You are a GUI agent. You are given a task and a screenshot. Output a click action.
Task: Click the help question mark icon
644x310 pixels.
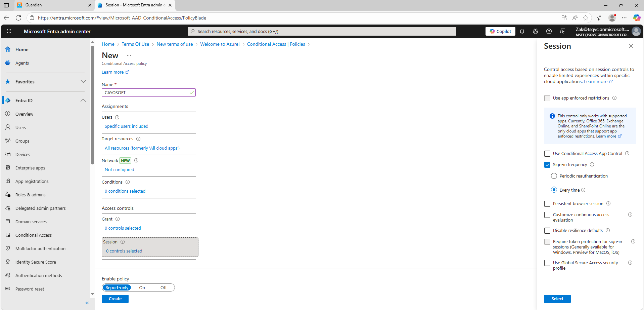tap(549, 31)
